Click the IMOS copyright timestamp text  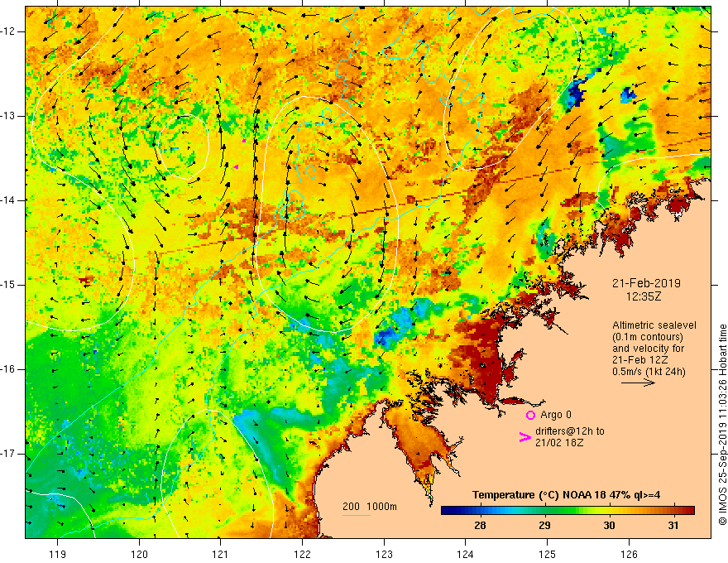click(x=722, y=425)
